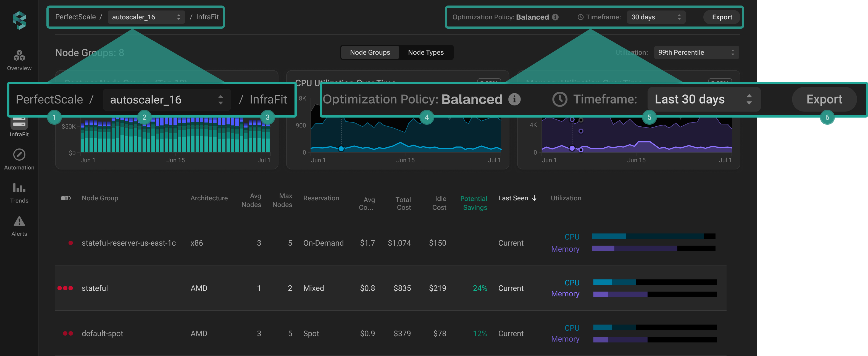Click the Memory utilization bar for the stateful row

click(655, 294)
